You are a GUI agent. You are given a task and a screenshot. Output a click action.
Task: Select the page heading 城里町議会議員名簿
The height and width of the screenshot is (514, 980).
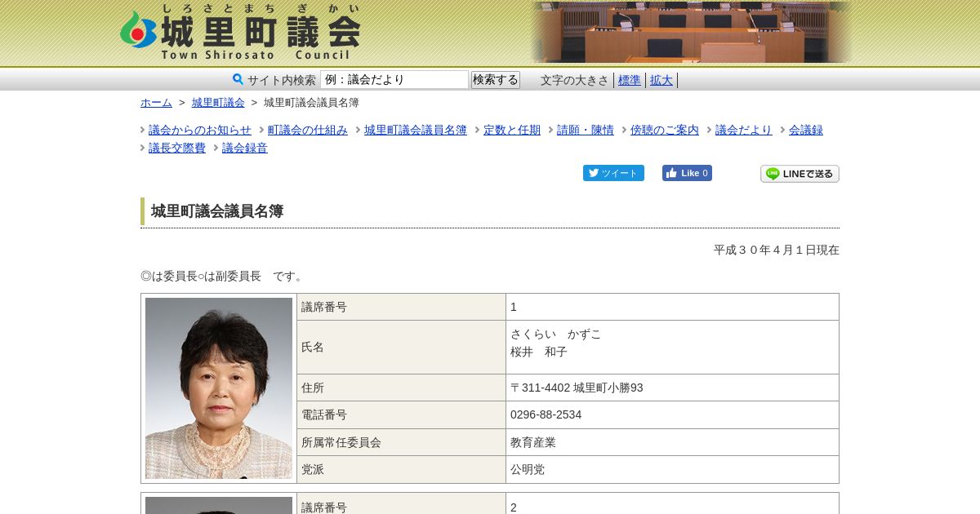pyautogui.click(x=217, y=211)
